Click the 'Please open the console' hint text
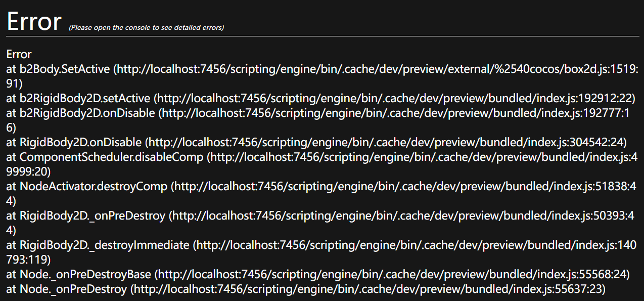The width and height of the screenshot is (644, 301). coord(146,27)
